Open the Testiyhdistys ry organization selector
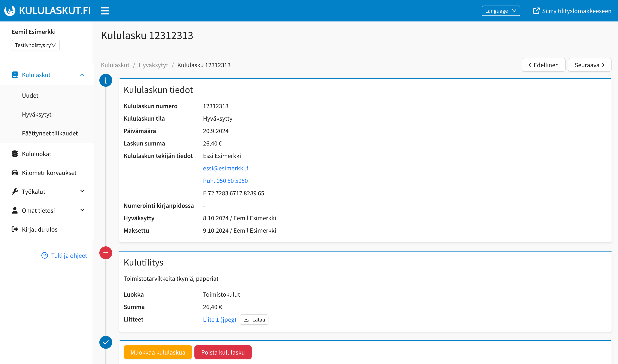Viewport: 618px width, 364px height. click(36, 45)
